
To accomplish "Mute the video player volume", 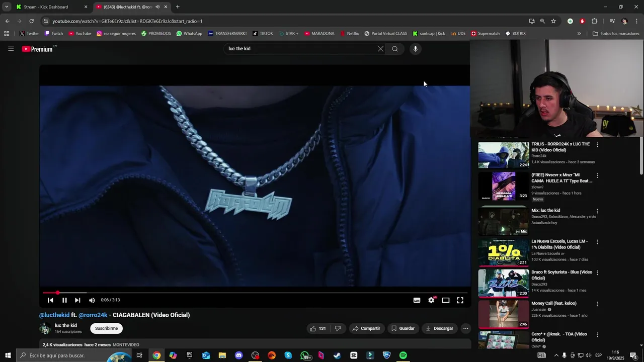I will (92, 300).
